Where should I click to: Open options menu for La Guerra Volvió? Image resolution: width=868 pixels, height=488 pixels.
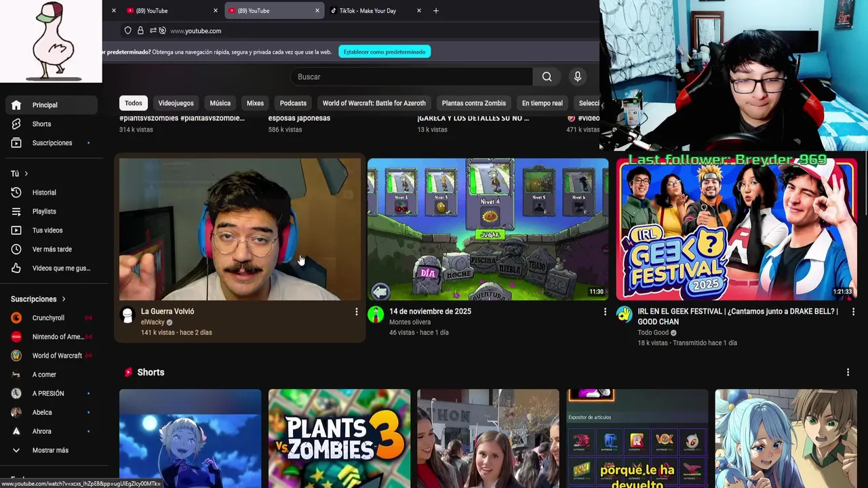(356, 312)
